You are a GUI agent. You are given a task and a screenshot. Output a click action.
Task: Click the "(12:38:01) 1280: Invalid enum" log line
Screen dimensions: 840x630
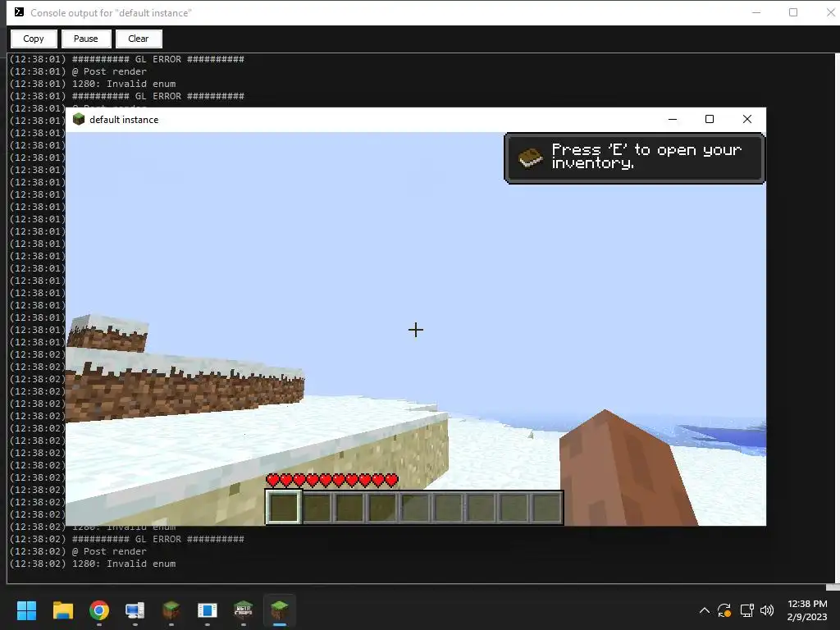pos(93,84)
